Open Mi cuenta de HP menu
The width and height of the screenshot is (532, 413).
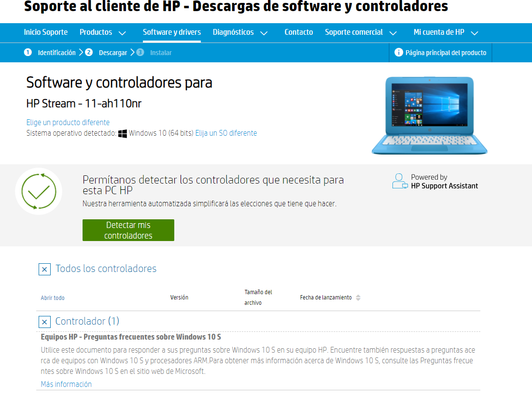point(439,32)
